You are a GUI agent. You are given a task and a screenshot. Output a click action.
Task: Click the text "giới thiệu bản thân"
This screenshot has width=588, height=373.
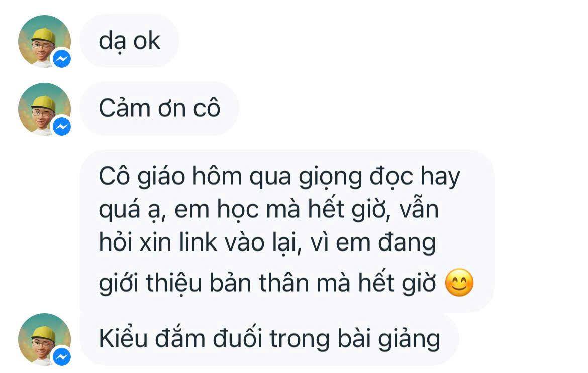(204, 283)
